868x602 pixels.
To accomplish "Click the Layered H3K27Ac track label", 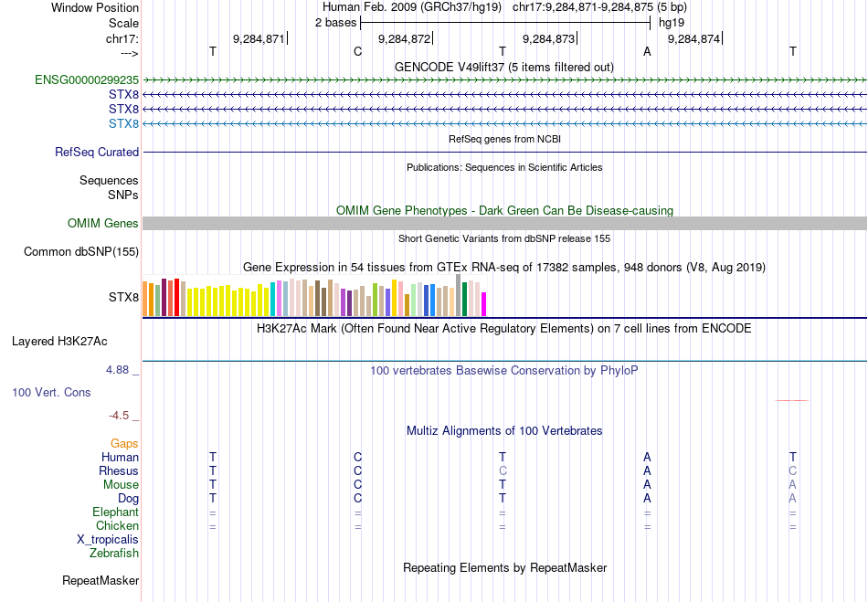I will 59,342.
